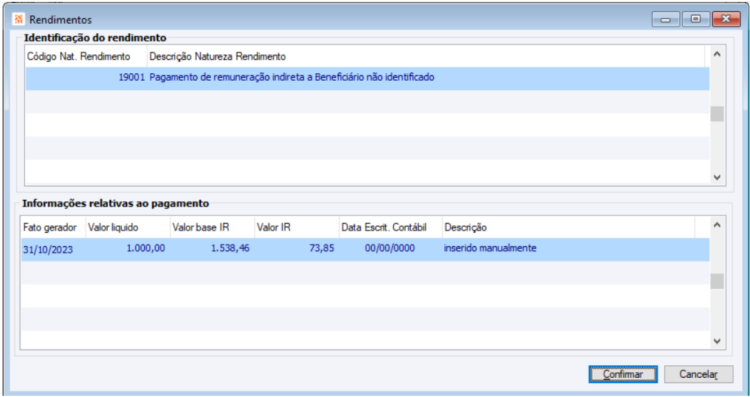The image size is (750, 397).
Task: Click the Valor base IR column header
Action: [212, 227]
